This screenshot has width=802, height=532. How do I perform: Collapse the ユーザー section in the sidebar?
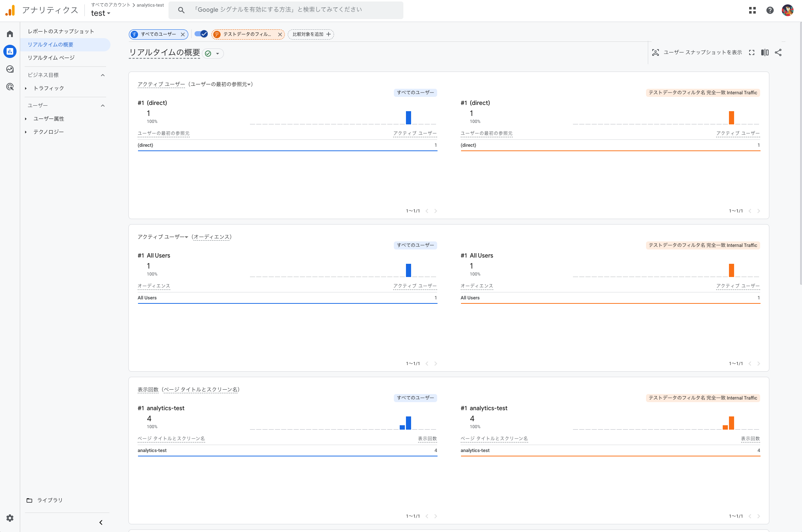coord(103,105)
